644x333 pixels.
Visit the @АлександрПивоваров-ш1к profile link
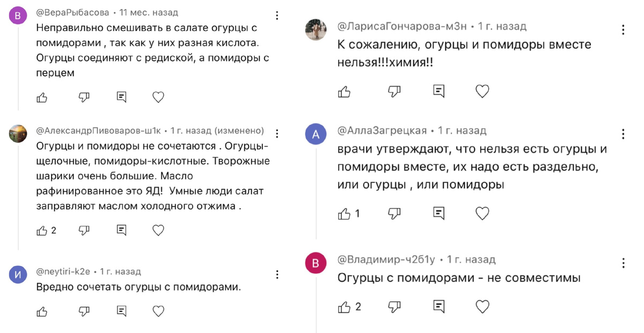pos(98,131)
